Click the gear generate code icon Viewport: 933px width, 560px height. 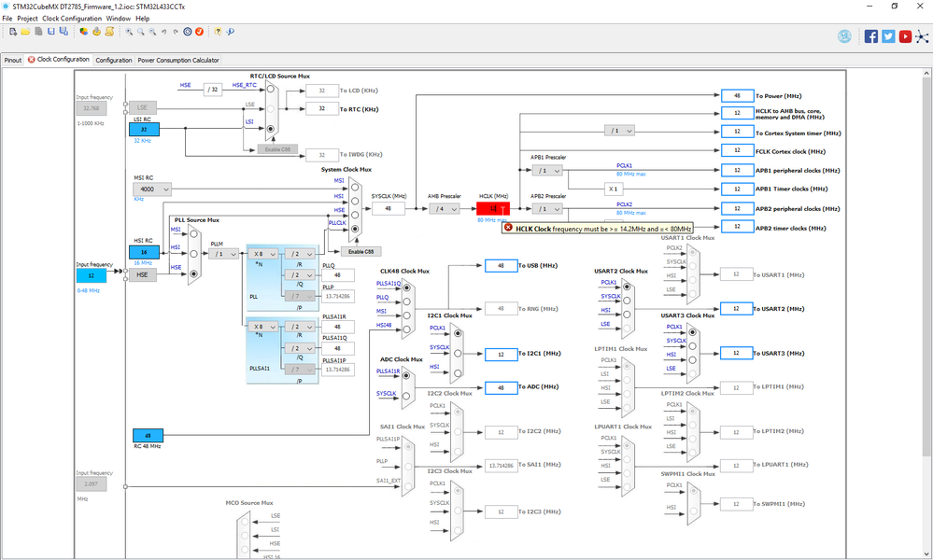tap(96, 32)
